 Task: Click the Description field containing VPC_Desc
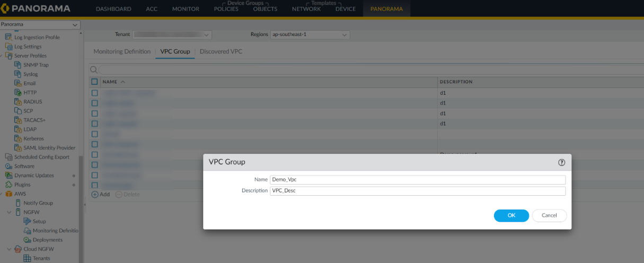click(418, 190)
